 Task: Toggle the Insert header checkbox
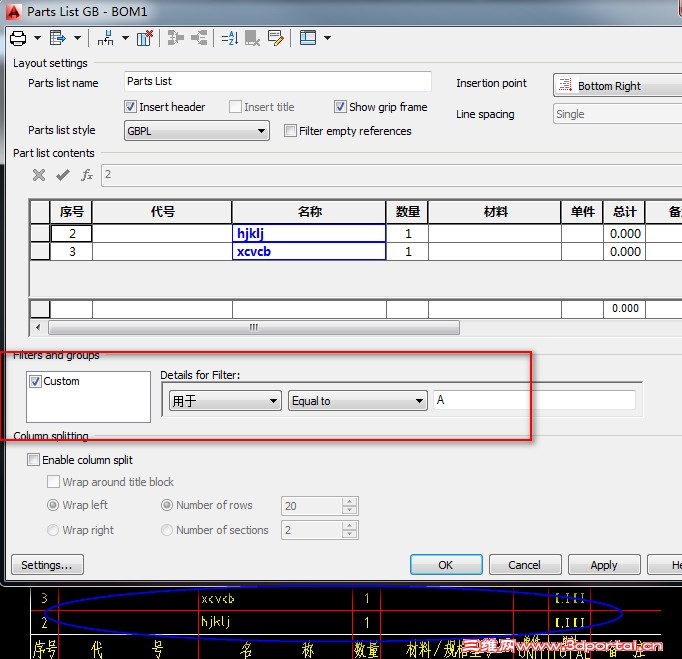tap(130, 107)
